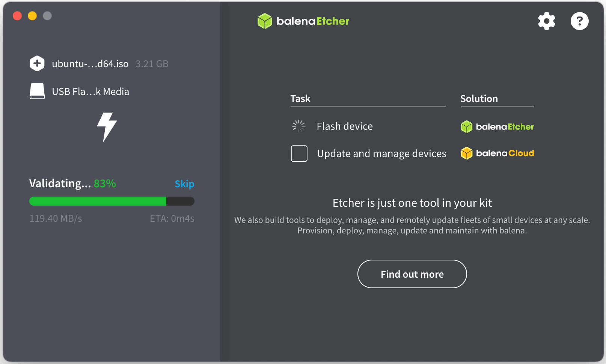The image size is (606, 364).
Task: Select the ubuntu ISO file name
Action: point(90,64)
